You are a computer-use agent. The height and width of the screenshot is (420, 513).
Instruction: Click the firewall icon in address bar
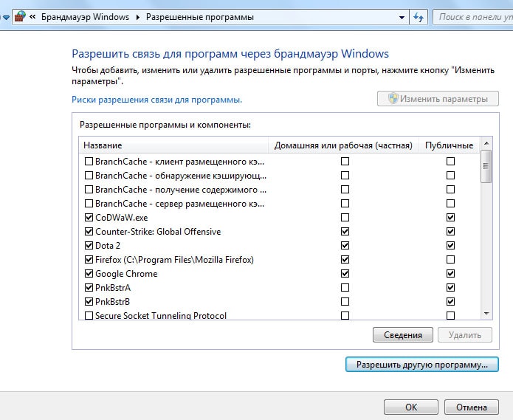pyautogui.click(x=20, y=17)
